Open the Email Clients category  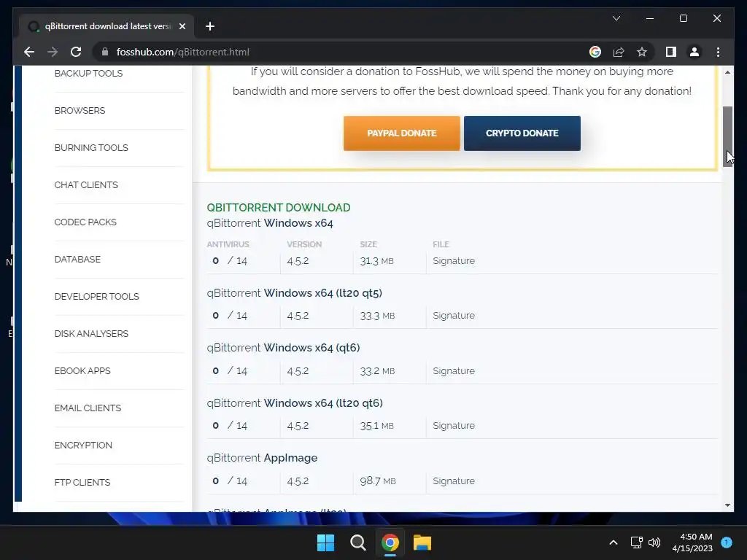click(88, 408)
